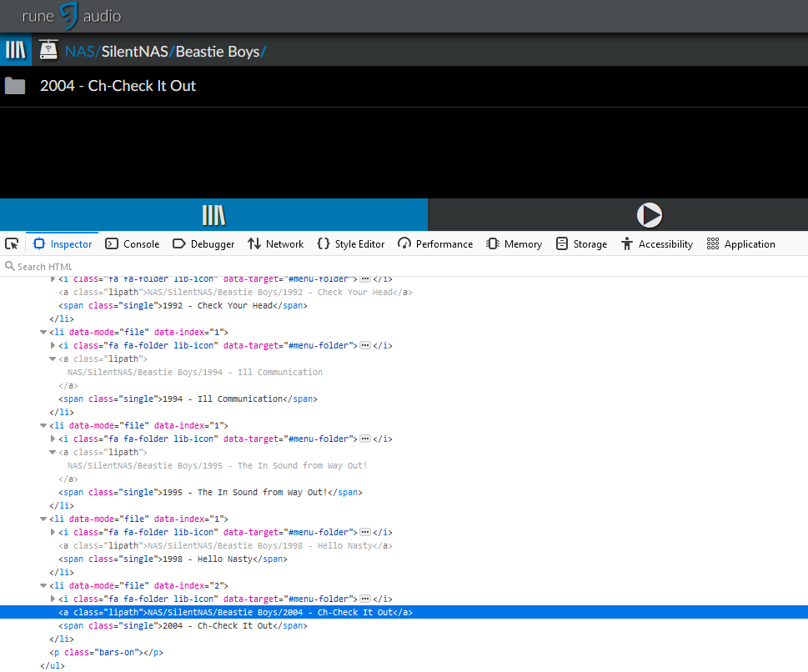Select the span node '1994 - Ill Communication'

188,399
